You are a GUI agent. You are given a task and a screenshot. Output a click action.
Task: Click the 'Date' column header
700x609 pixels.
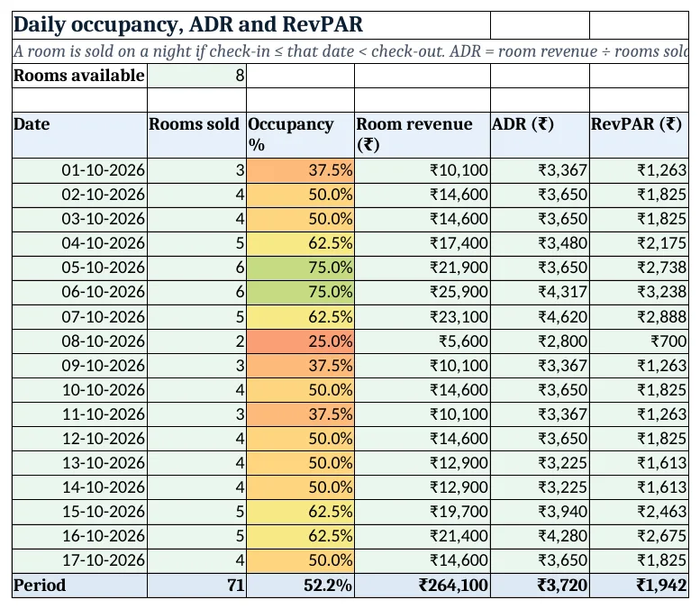tap(79, 135)
